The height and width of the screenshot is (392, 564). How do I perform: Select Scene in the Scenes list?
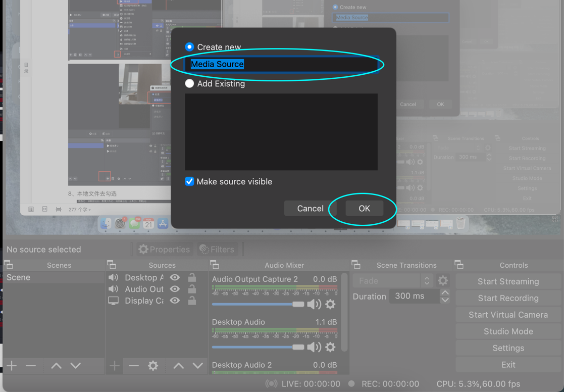tap(19, 277)
